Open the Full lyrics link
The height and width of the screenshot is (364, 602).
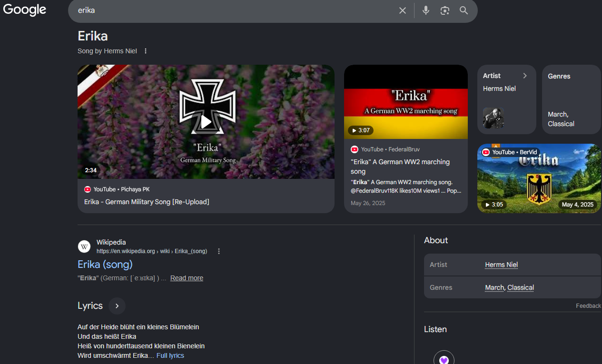170,355
